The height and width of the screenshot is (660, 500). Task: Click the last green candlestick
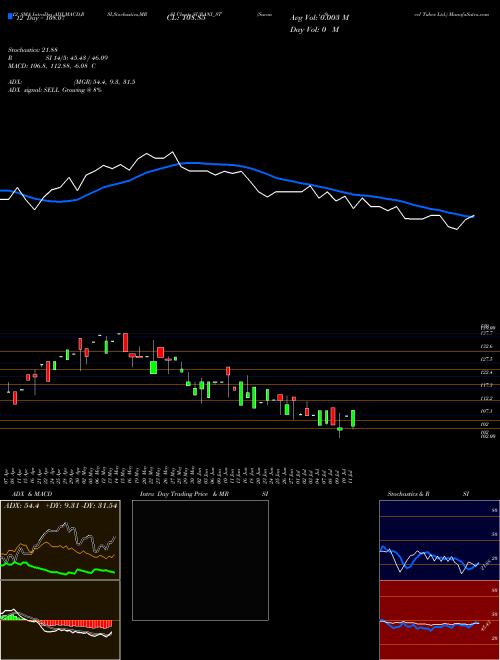tap(353, 418)
